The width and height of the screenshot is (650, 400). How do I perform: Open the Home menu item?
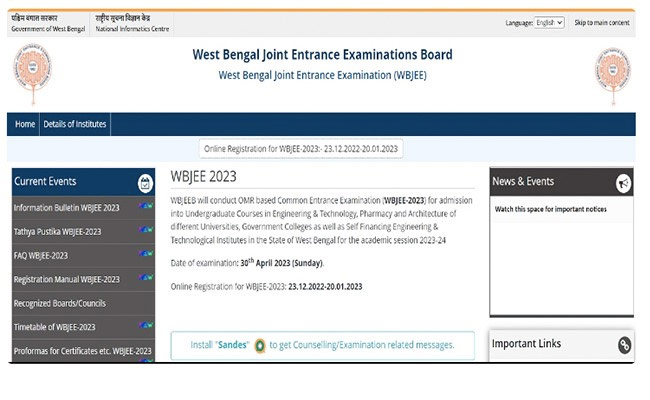click(25, 124)
